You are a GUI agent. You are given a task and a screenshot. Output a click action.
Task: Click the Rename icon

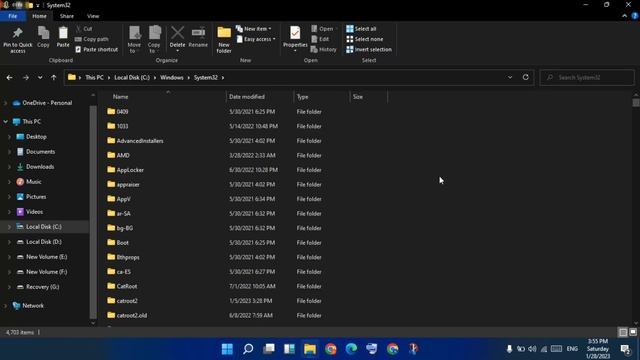pyautogui.click(x=198, y=33)
